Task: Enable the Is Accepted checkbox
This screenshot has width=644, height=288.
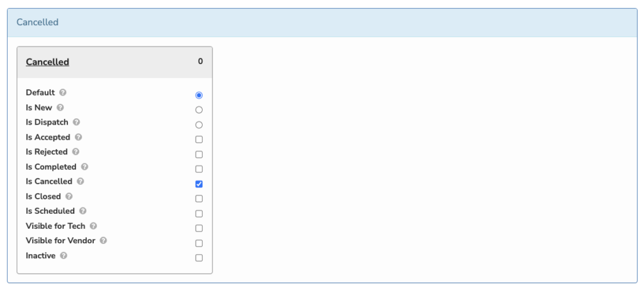Action: click(x=199, y=140)
